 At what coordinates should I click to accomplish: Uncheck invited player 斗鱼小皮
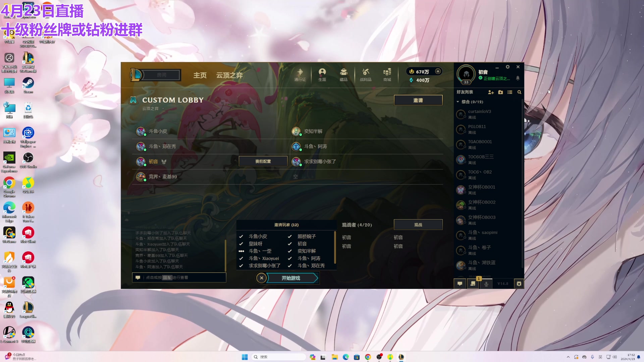(x=241, y=236)
